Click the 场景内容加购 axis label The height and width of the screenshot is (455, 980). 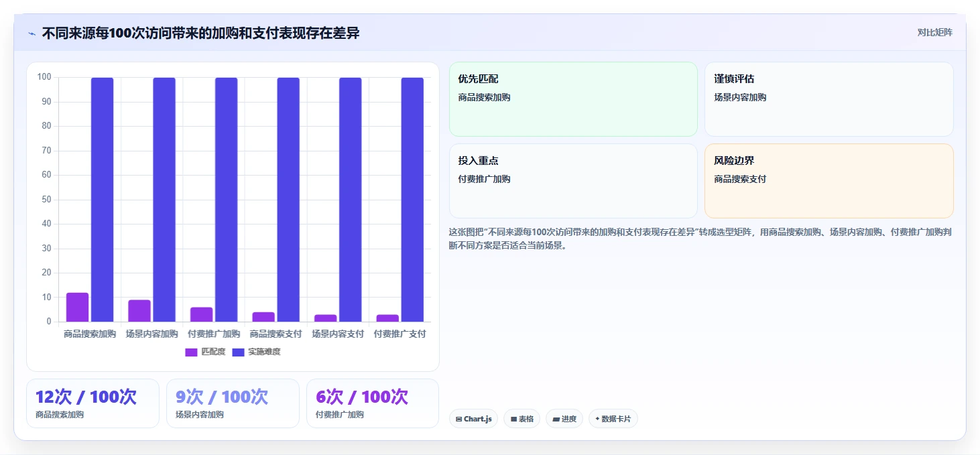[x=152, y=334]
